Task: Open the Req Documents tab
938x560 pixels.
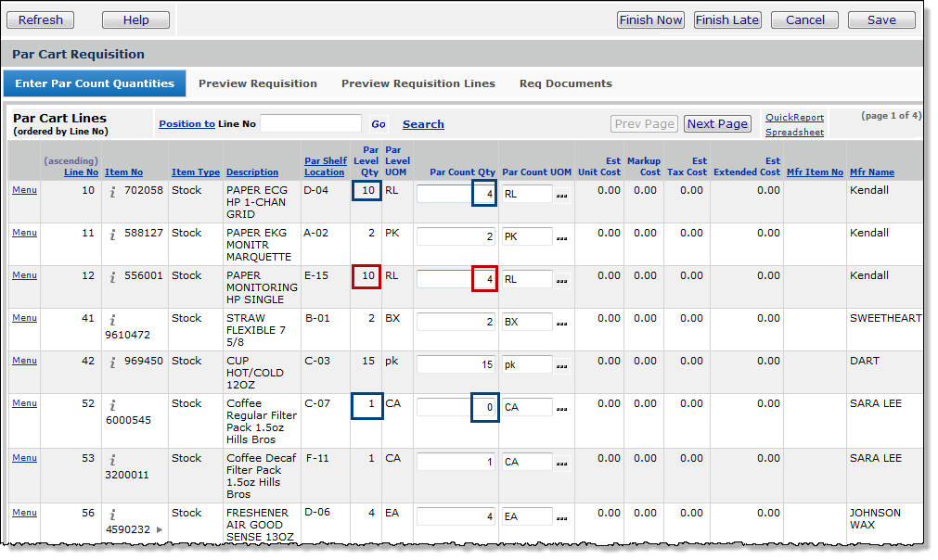Action: pos(565,83)
